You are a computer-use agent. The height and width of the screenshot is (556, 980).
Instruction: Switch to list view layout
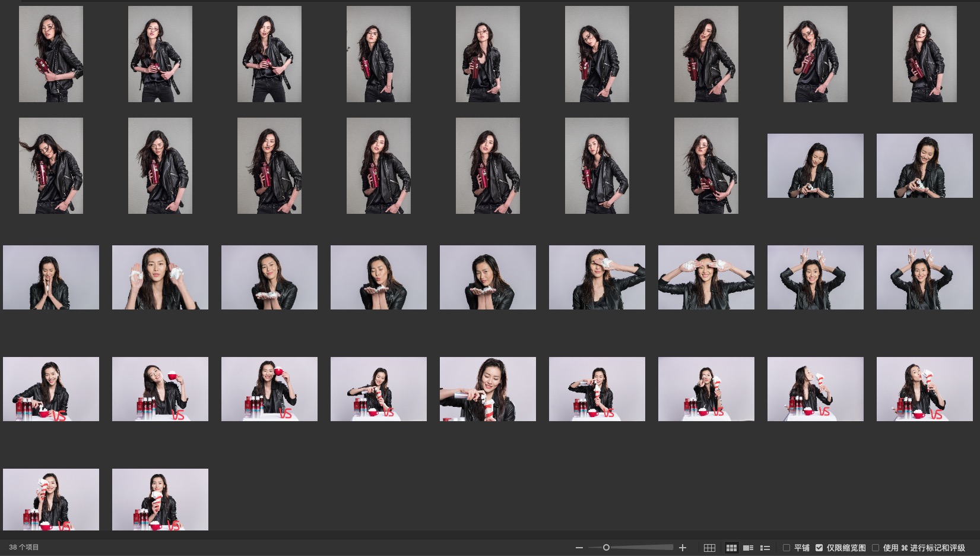point(765,548)
